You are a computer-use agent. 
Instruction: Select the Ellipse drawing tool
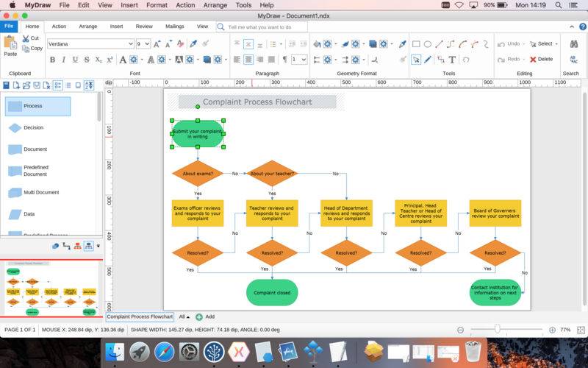click(x=428, y=44)
